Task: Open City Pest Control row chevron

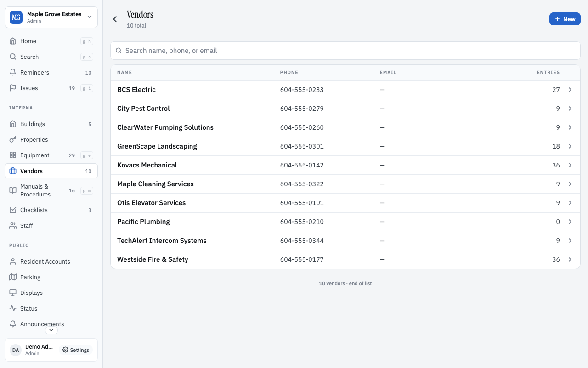Action: 570,109
